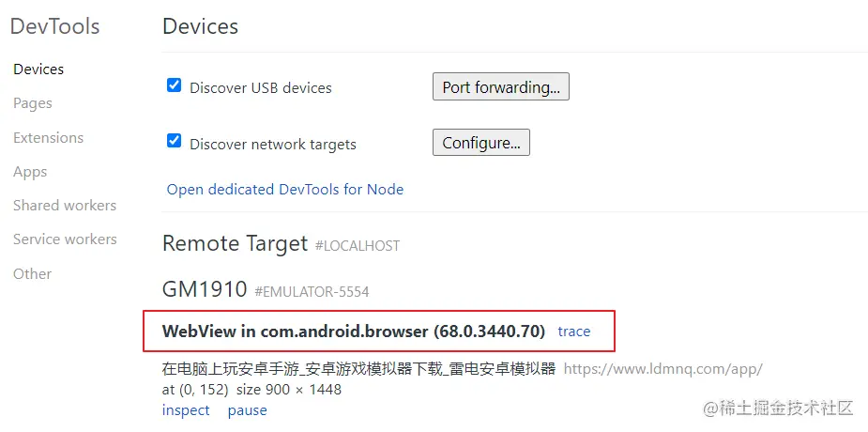Go to the Apps section

point(30,172)
